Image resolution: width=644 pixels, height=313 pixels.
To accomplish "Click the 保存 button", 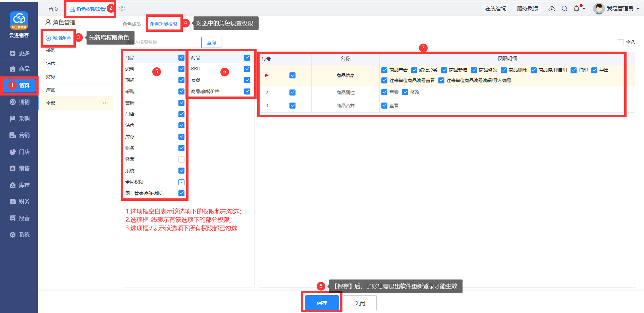I will coord(322,303).
